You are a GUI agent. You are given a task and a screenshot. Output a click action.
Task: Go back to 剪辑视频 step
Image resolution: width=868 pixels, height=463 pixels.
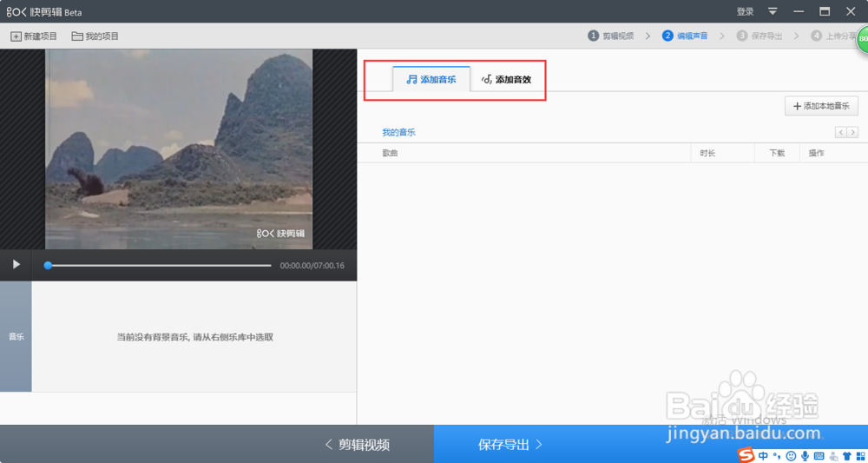coord(357,444)
